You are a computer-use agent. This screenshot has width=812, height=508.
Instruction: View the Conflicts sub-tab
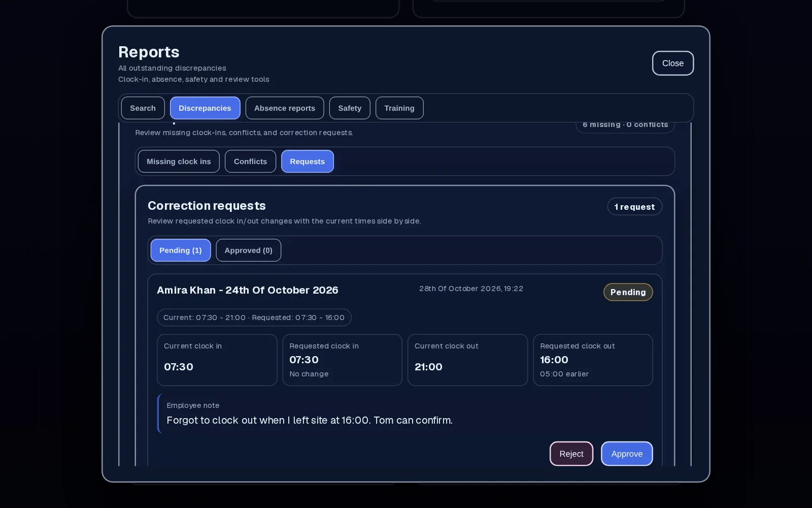pos(250,162)
